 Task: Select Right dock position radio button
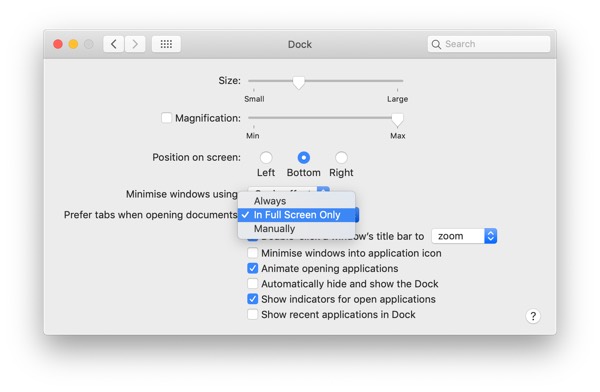pyautogui.click(x=341, y=158)
